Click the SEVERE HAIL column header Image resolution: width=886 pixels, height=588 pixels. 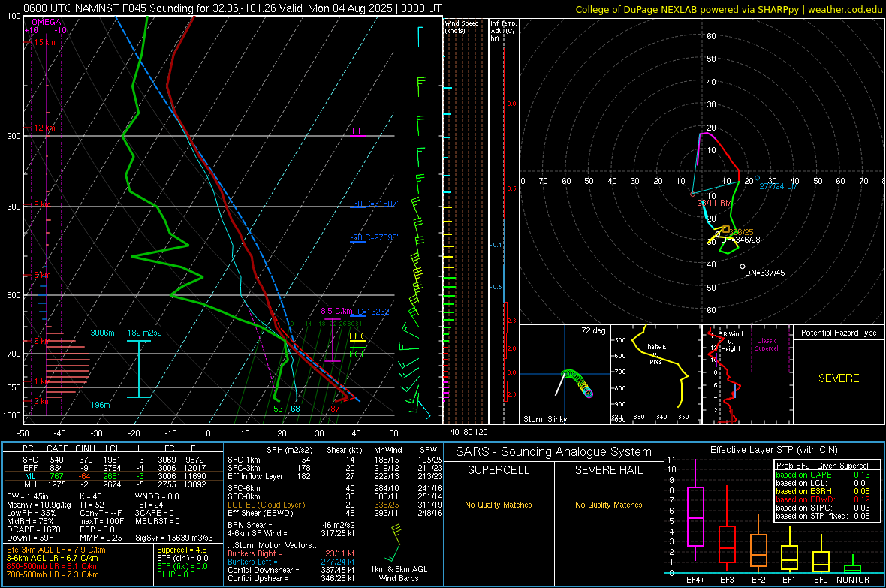pyautogui.click(x=609, y=470)
